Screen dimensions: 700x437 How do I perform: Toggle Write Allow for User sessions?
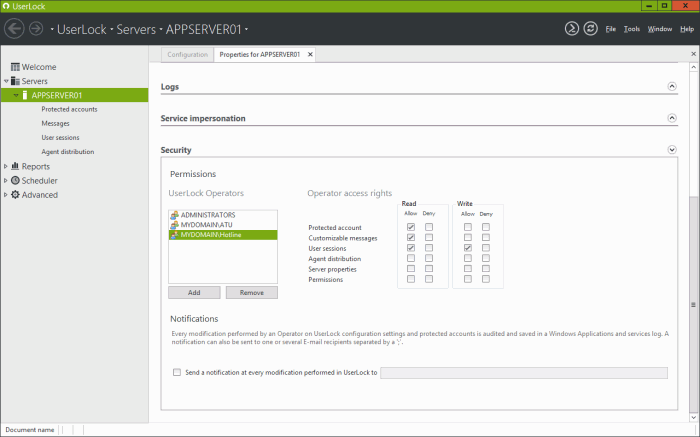[x=467, y=248]
